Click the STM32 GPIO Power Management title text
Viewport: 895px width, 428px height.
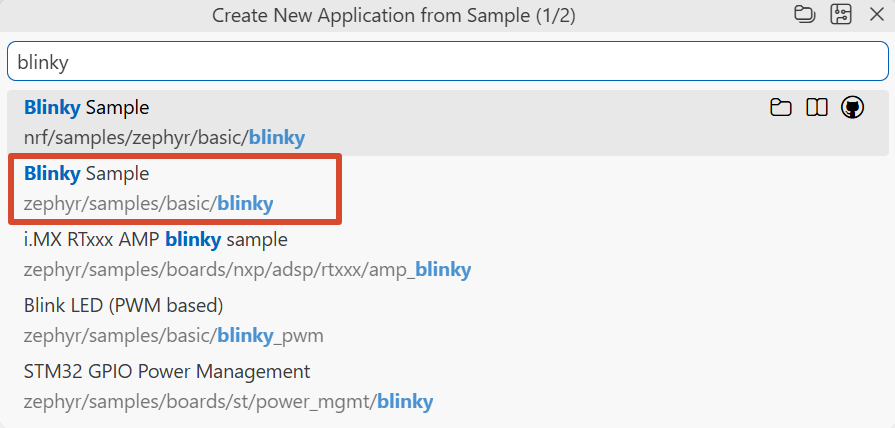[x=167, y=372]
